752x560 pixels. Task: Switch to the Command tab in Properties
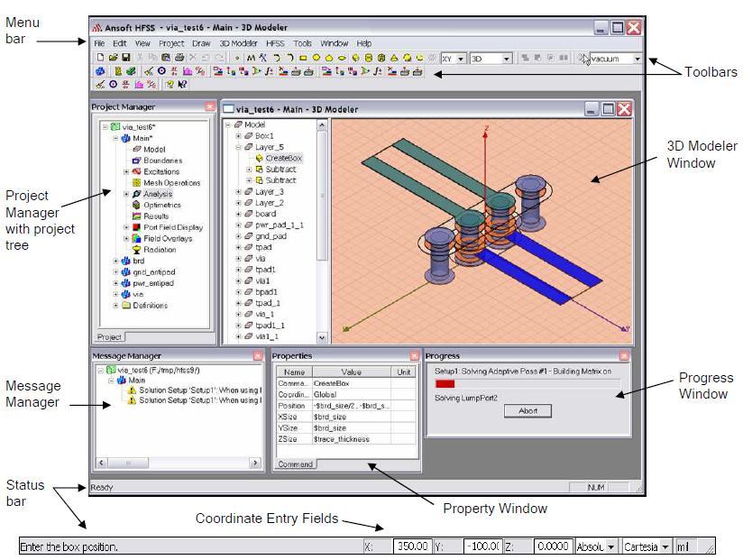point(296,464)
